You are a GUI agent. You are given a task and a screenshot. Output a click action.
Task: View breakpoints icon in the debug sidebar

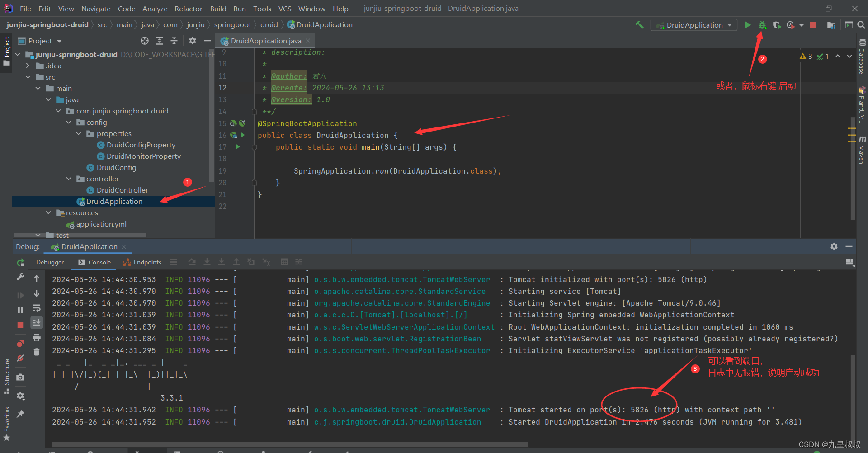tap(20, 343)
